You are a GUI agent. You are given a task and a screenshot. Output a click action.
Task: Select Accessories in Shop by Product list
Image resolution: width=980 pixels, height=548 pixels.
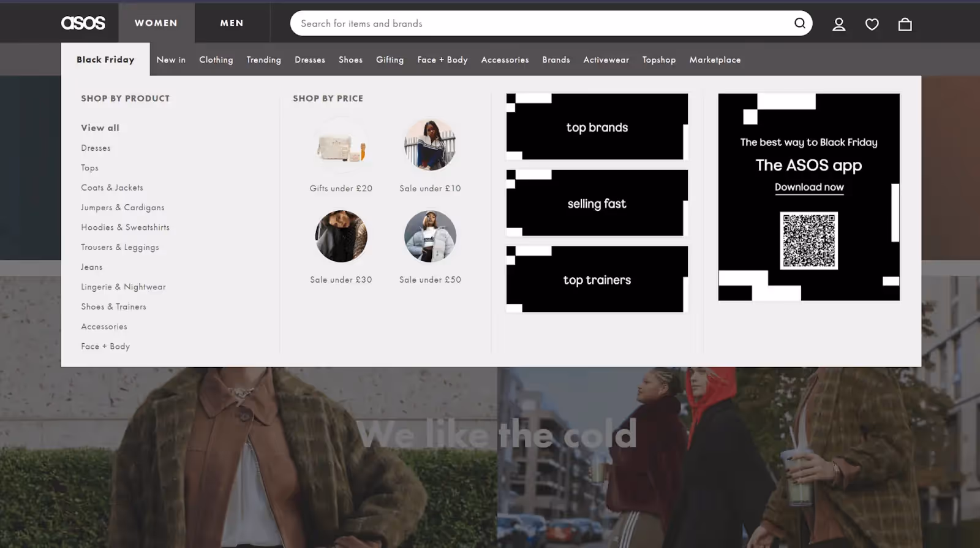click(104, 327)
